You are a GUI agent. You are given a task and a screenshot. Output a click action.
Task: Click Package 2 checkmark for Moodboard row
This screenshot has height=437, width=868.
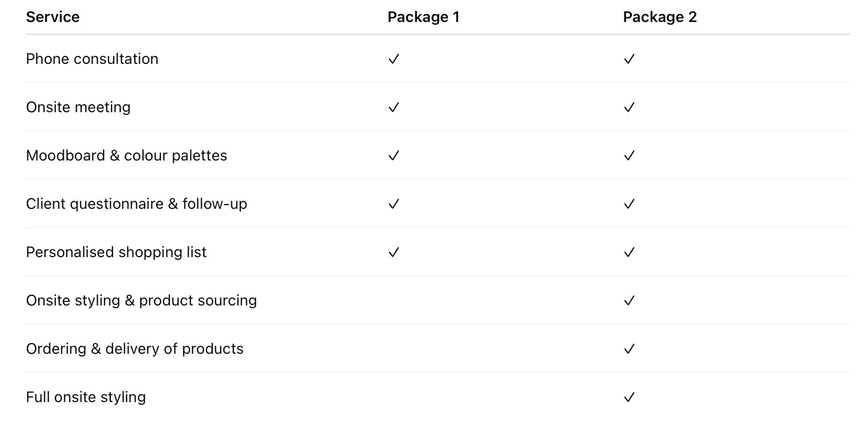[629, 156]
